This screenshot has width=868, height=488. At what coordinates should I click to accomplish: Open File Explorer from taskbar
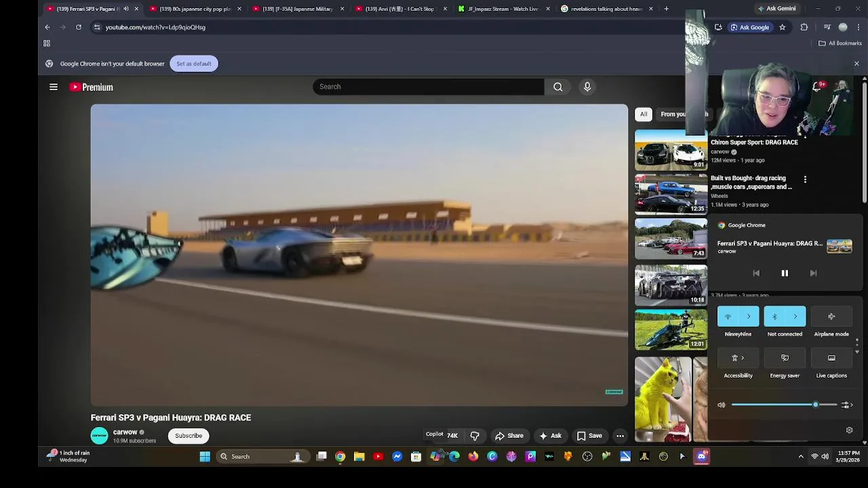point(359,457)
